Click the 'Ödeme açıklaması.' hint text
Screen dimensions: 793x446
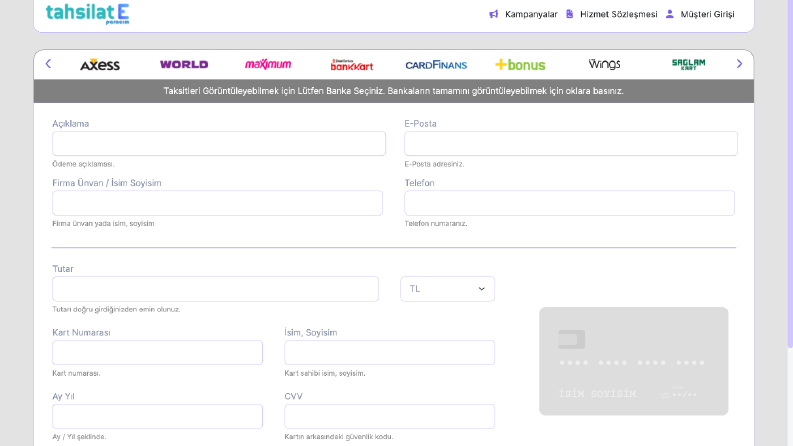pos(83,164)
